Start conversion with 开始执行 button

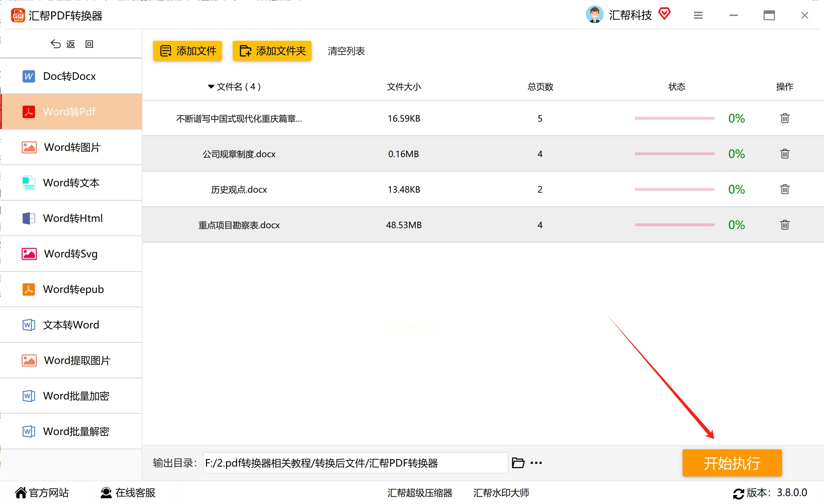pyautogui.click(x=732, y=463)
